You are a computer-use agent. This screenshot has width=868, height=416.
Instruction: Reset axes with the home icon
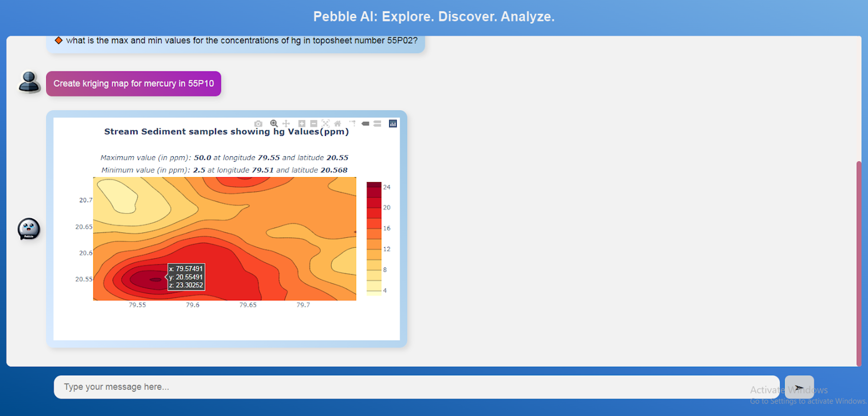[x=337, y=124]
